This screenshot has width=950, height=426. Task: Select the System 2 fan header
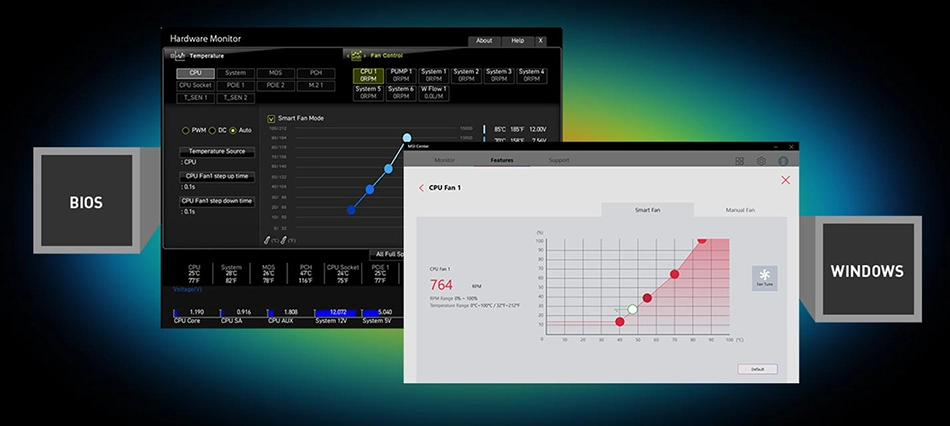[467, 75]
